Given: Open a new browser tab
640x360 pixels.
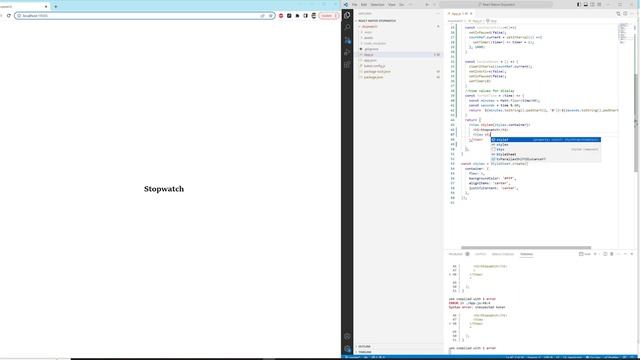Looking at the screenshot, I should pos(56,7).
